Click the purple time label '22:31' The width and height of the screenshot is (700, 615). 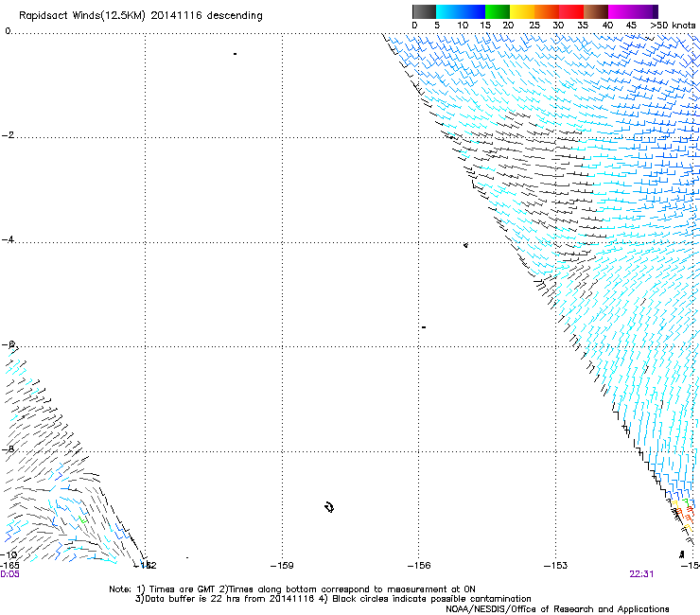(x=641, y=574)
